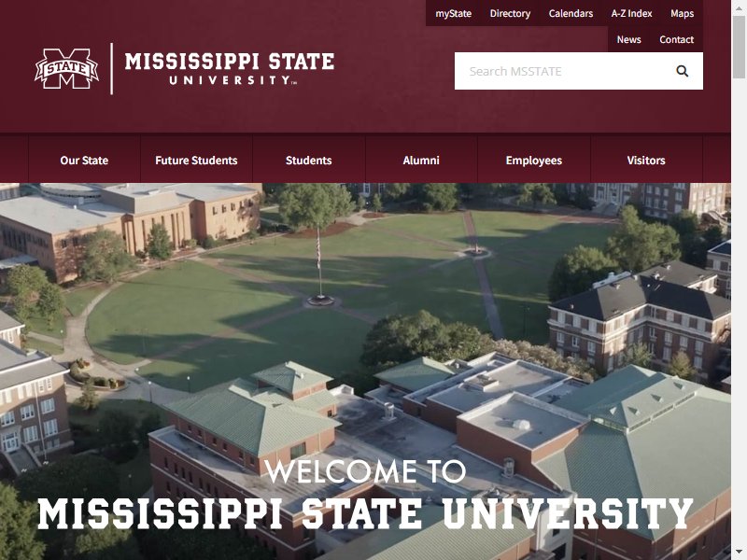Screen dimensions: 747x560
Task: Click inside the Search MSSTATE field
Action: (x=562, y=71)
